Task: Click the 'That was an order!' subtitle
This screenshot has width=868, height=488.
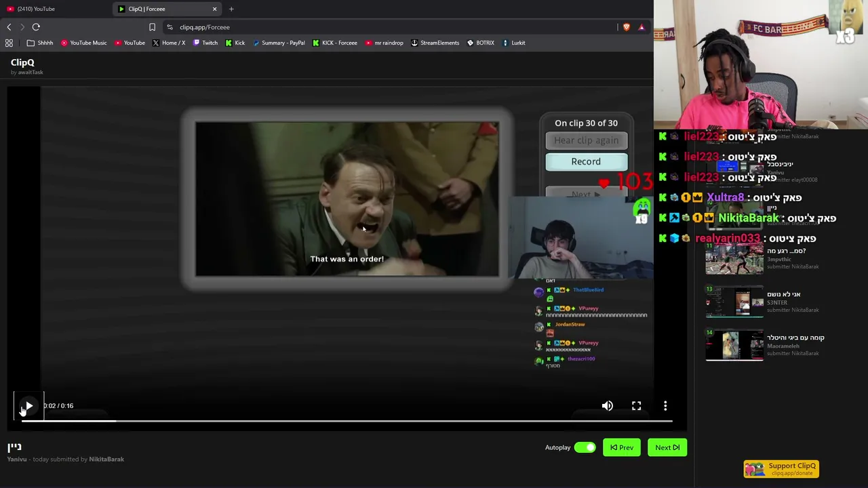Action: [x=347, y=259]
